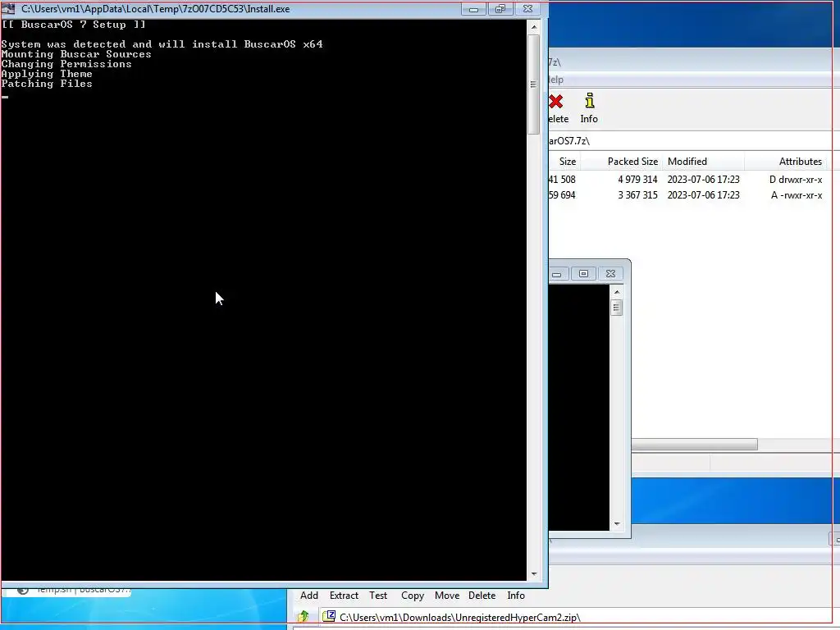Click the Add toolbar button

pyautogui.click(x=309, y=596)
